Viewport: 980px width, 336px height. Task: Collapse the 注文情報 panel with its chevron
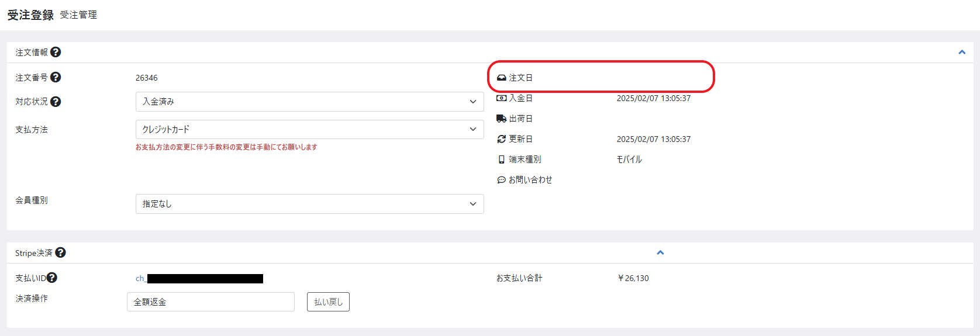pyautogui.click(x=962, y=53)
